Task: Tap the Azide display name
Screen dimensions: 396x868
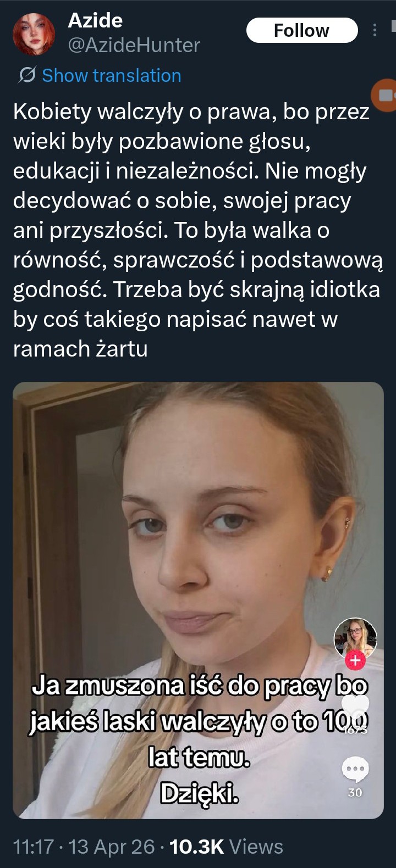Action: click(x=95, y=20)
